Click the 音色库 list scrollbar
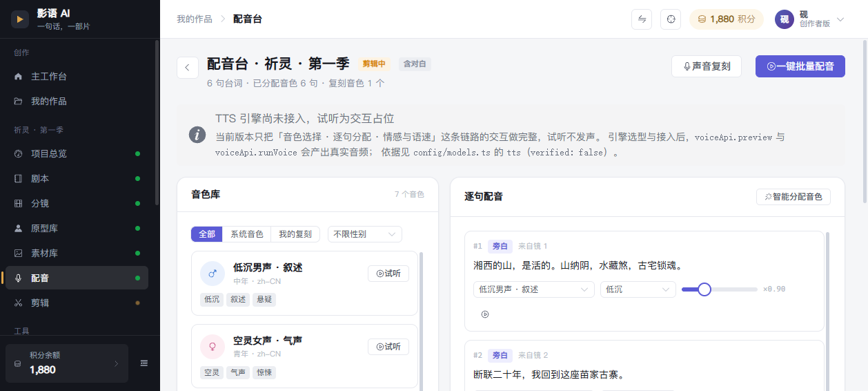The height and width of the screenshot is (391, 868). coord(422,321)
